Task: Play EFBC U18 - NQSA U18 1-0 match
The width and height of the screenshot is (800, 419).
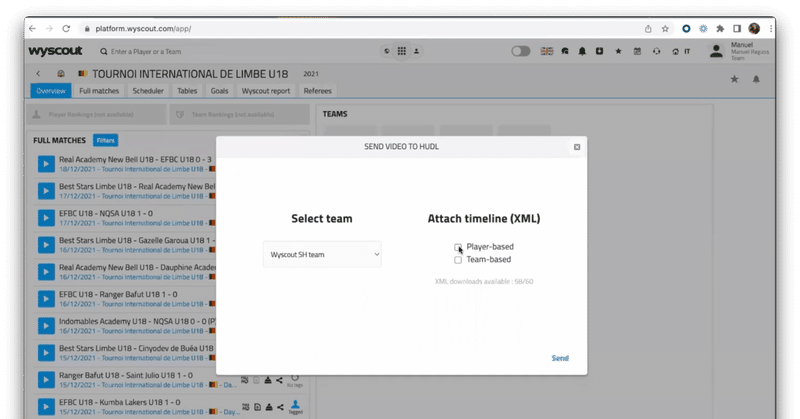Action: pyautogui.click(x=46, y=218)
